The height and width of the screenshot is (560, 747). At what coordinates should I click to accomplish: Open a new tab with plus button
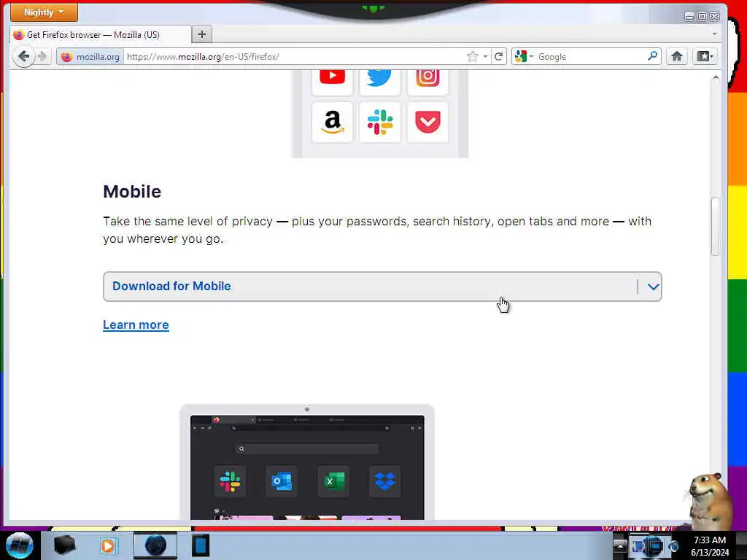coord(202,34)
